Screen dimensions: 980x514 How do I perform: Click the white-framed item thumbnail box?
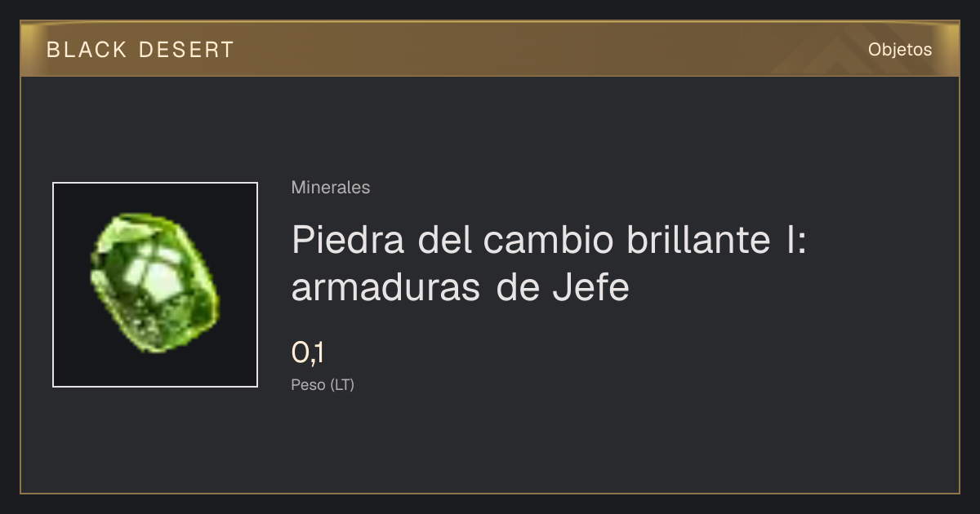point(155,285)
